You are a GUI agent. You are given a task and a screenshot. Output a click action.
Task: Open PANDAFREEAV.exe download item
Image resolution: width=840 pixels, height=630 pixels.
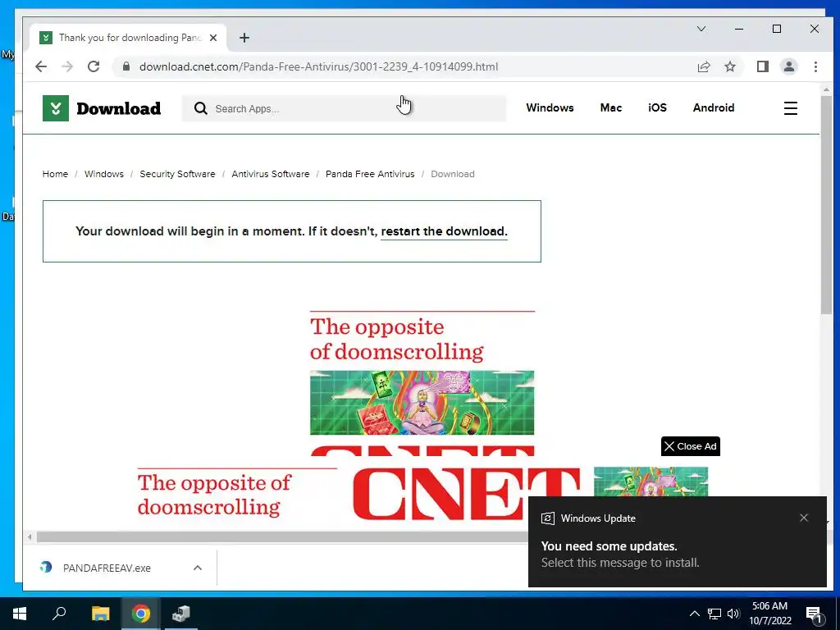coord(107,568)
